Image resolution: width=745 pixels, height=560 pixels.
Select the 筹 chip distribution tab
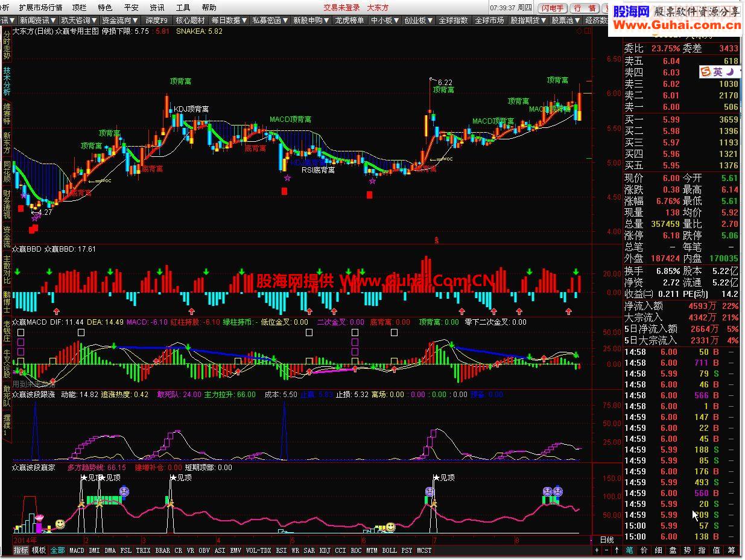[x=732, y=550]
